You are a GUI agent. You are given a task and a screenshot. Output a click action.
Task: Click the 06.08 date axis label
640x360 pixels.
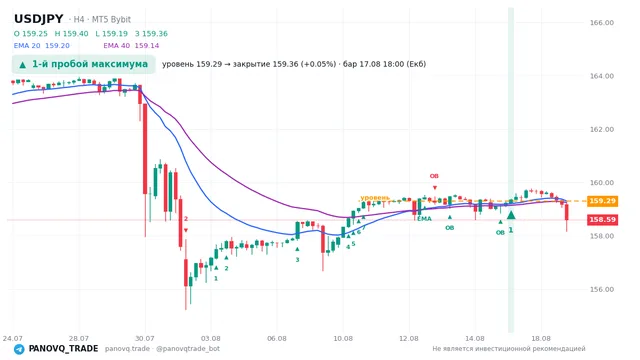277,338
